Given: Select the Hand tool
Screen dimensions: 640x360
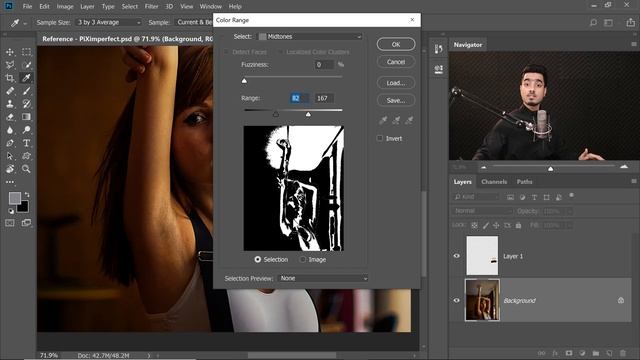Looking at the screenshot, I should (10, 169).
